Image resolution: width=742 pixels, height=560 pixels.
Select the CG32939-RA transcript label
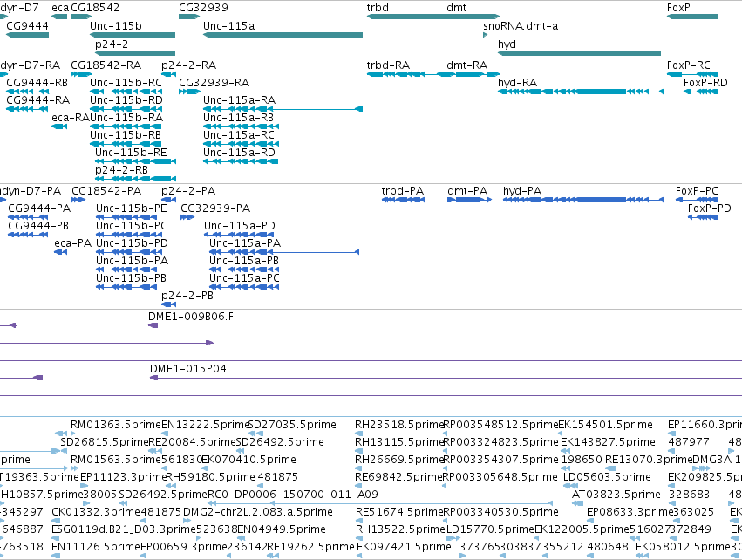214,82
